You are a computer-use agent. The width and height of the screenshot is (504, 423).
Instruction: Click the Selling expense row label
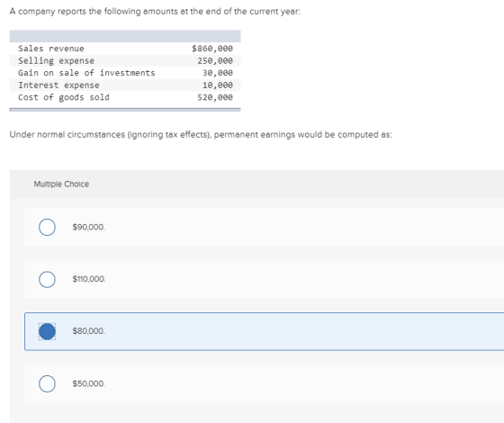pyautogui.click(x=56, y=61)
